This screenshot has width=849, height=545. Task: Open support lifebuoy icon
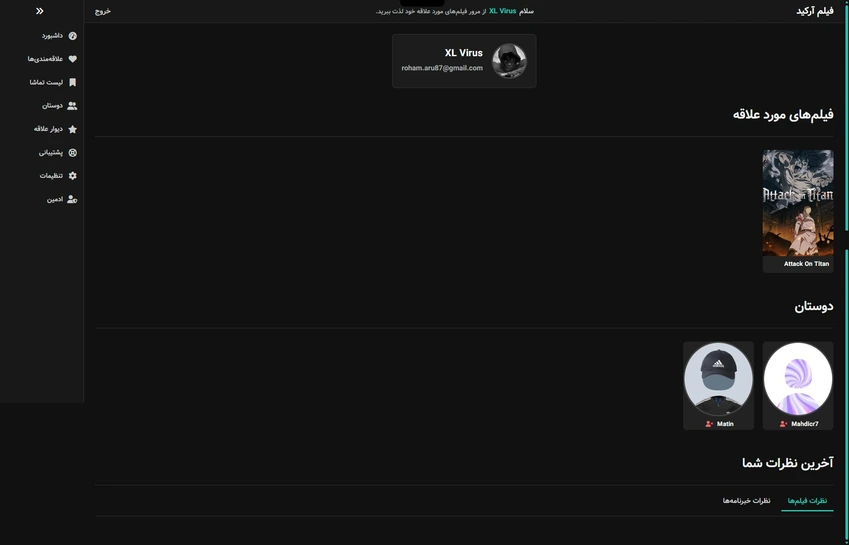(x=73, y=153)
